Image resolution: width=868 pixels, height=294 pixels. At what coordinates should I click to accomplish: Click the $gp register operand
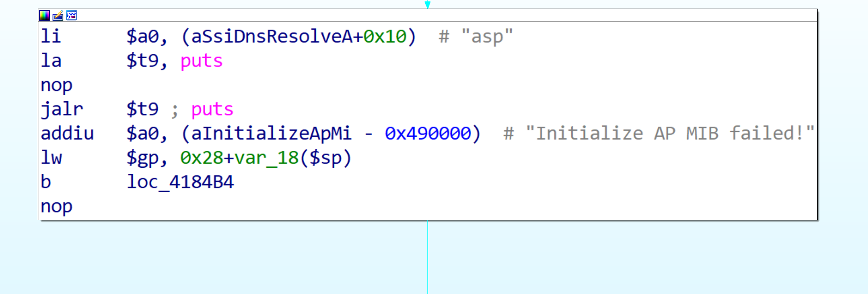142,158
